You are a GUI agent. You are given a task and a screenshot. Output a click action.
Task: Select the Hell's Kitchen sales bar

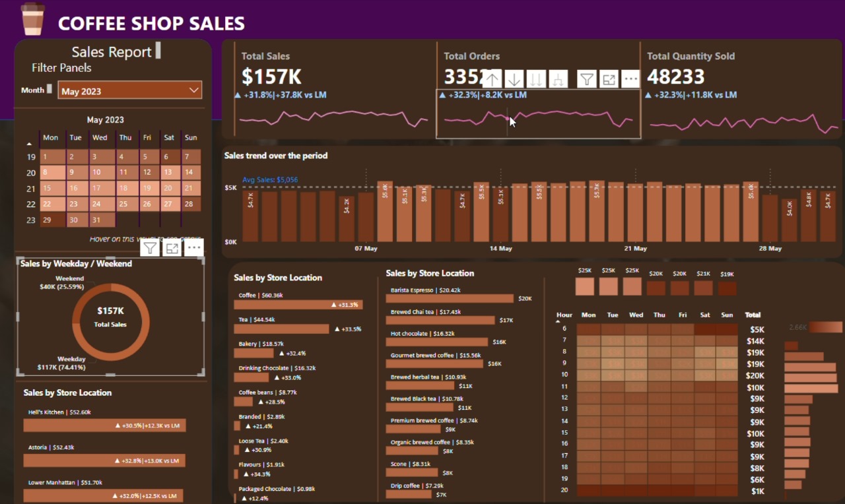tap(105, 425)
